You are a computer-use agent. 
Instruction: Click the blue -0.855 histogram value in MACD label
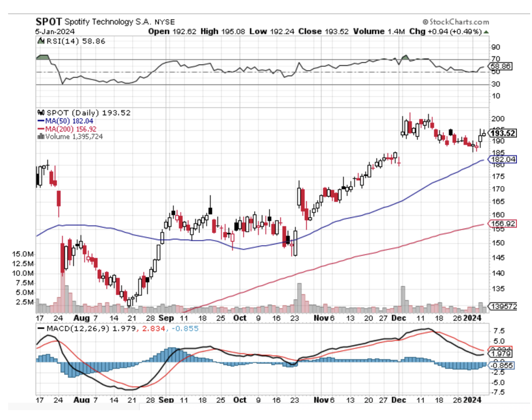click(185, 329)
